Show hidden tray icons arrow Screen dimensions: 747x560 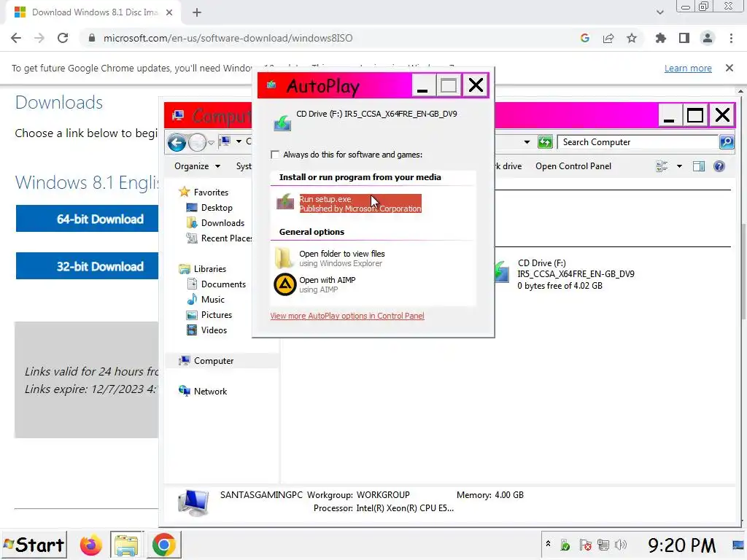click(x=548, y=543)
